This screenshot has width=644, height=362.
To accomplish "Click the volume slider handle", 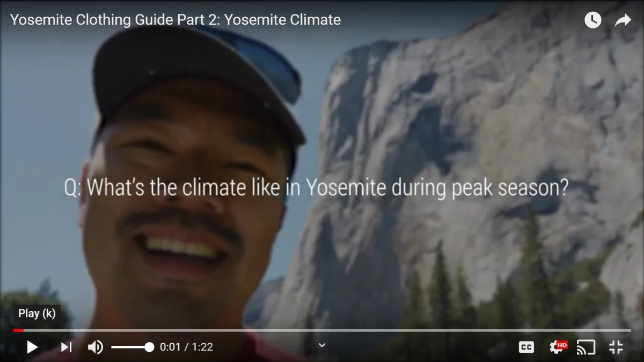I will tap(150, 347).
